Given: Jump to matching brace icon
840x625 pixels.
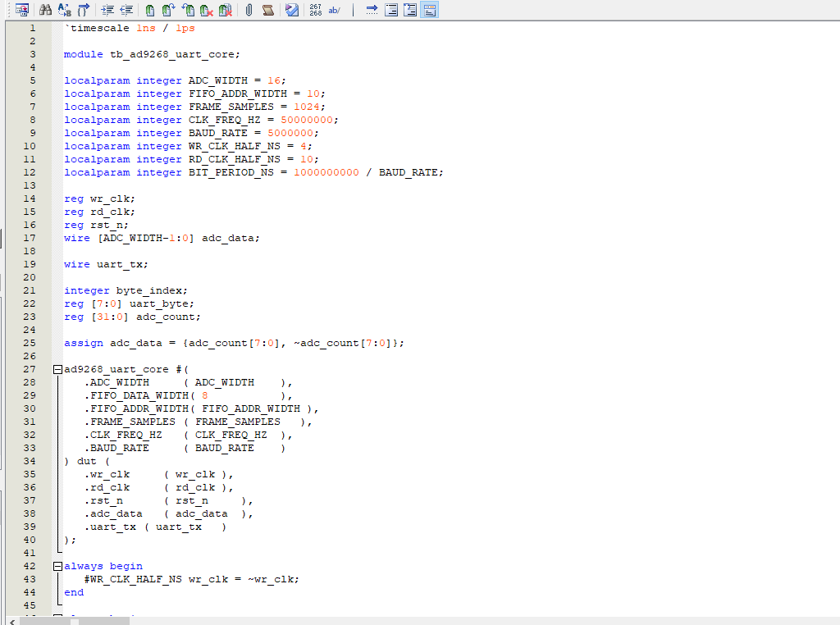Looking at the screenshot, I should click(84, 10).
